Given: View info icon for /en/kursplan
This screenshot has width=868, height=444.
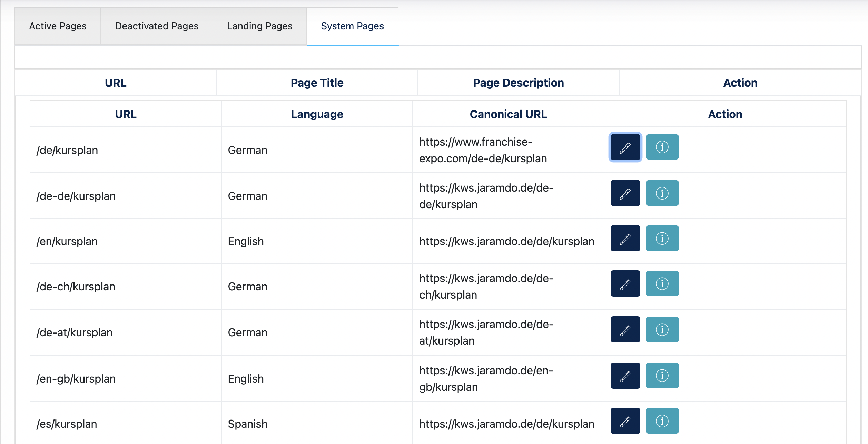Looking at the screenshot, I should coord(662,238).
